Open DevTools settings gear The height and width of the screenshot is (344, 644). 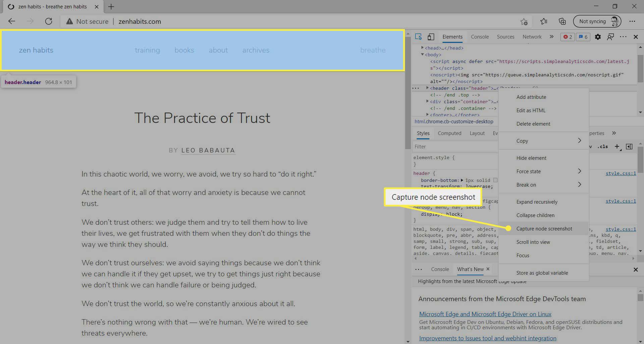598,37
